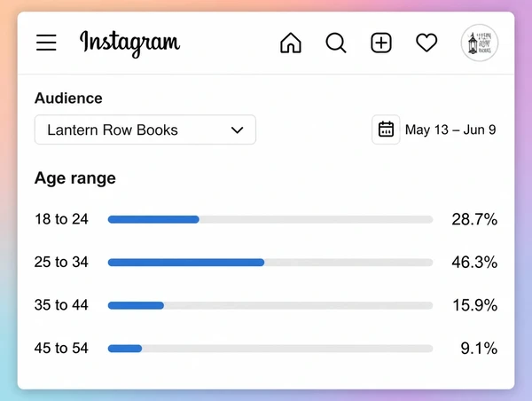532x401 pixels.
Task: Click the May 13 – Jun 9 date range
Action: coord(450,130)
